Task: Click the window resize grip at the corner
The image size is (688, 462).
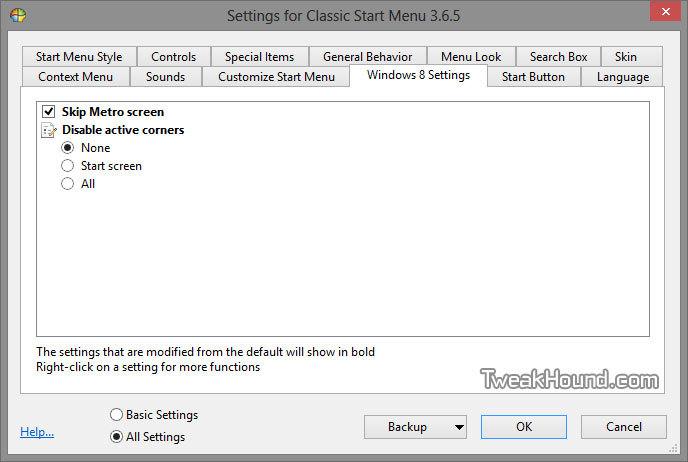Action: [673, 448]
